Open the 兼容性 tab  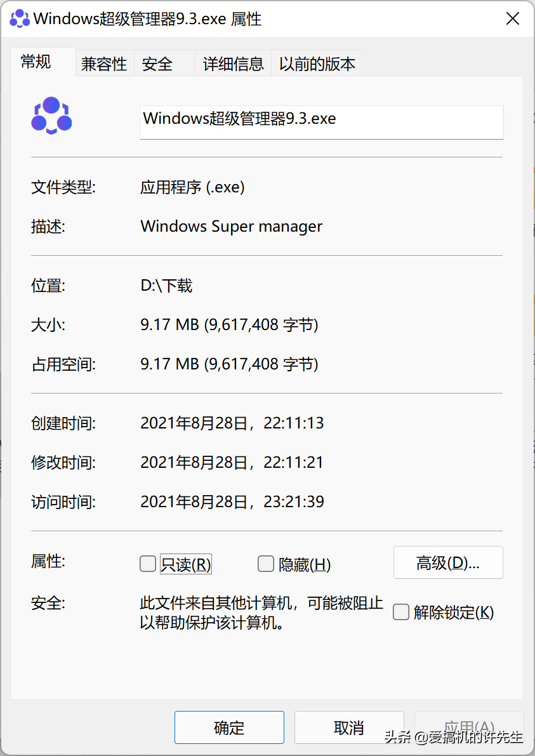104,64
